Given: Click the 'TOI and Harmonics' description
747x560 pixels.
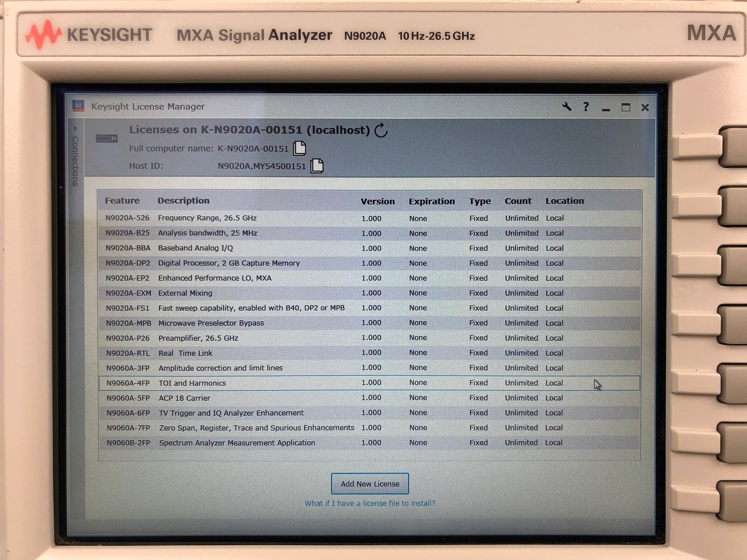Looking at the screenshot, I should click(x=192, y=384).
